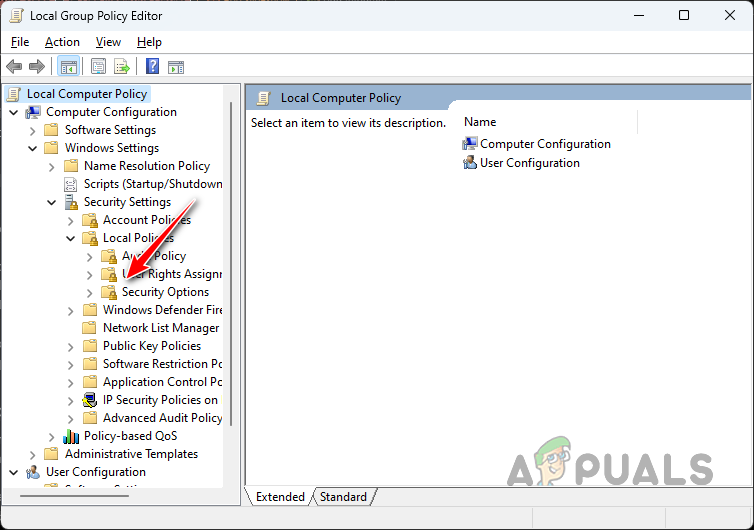Select the Administrative Templates tree item
754x530 pixels.
click(x=131, y=454)
